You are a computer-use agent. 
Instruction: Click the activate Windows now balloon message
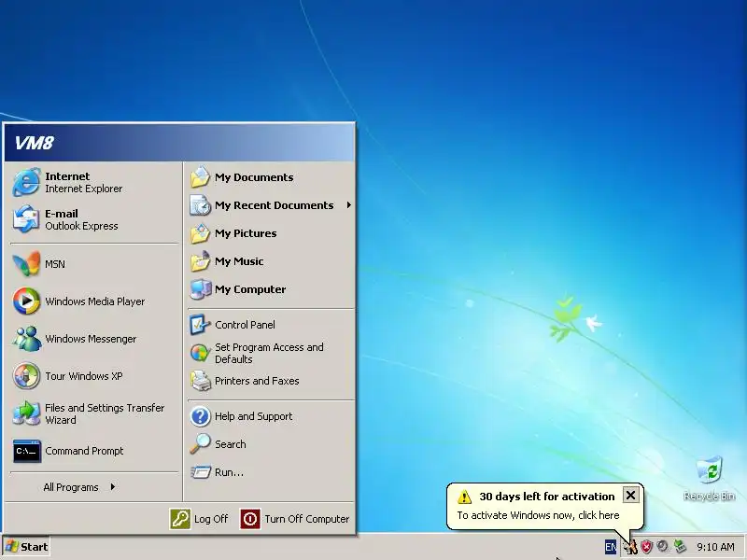538,515
